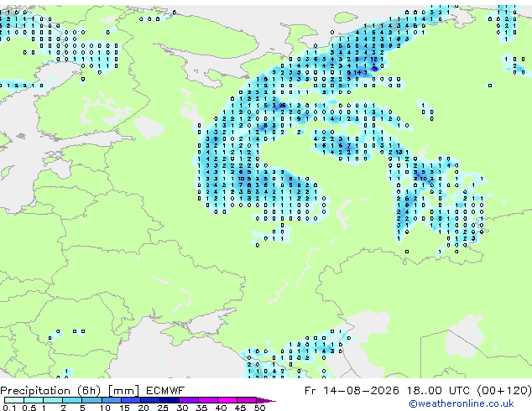This screenshot has width=532, height=411.
Task: Select the magenta swatch between 40 and 45
Action: click(227, 400)
